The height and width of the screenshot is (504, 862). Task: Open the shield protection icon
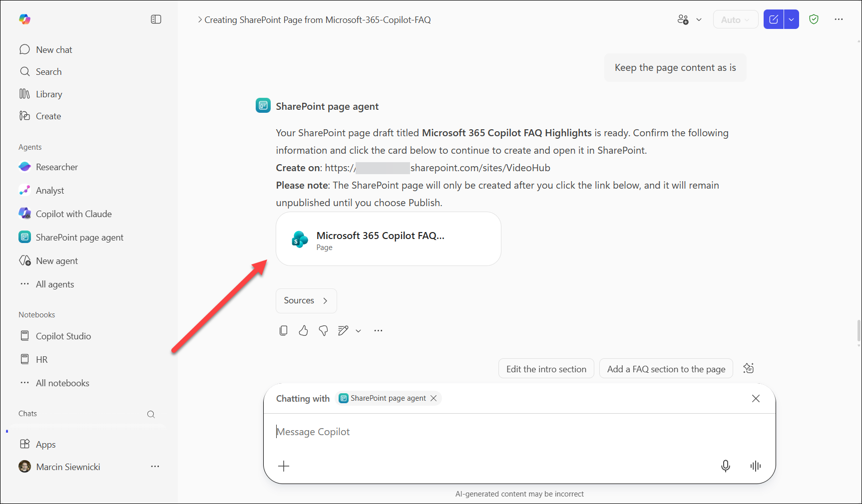pos(814,19)
